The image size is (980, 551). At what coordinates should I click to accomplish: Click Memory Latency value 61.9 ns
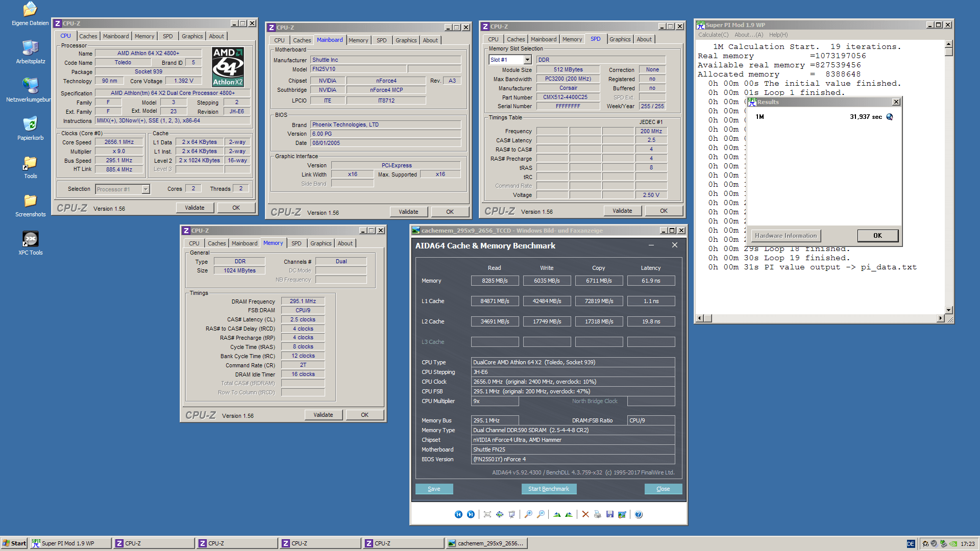(x=651, y=281)
